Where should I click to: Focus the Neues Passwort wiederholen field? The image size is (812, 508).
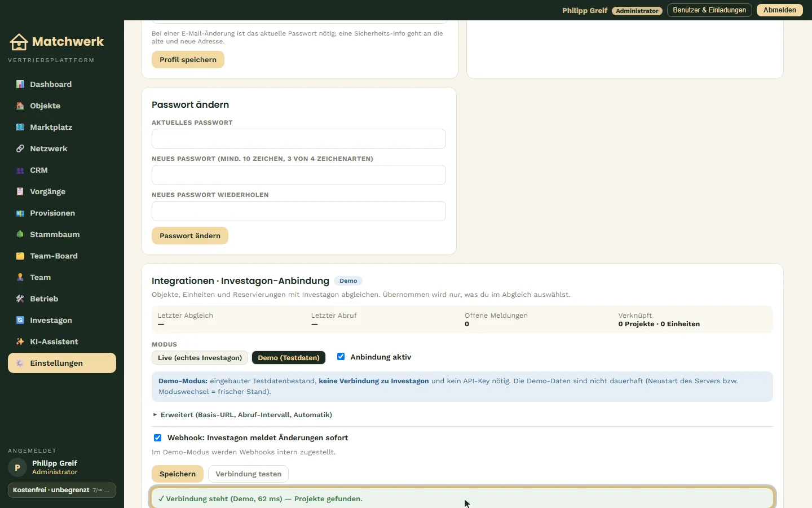[299, 211]
